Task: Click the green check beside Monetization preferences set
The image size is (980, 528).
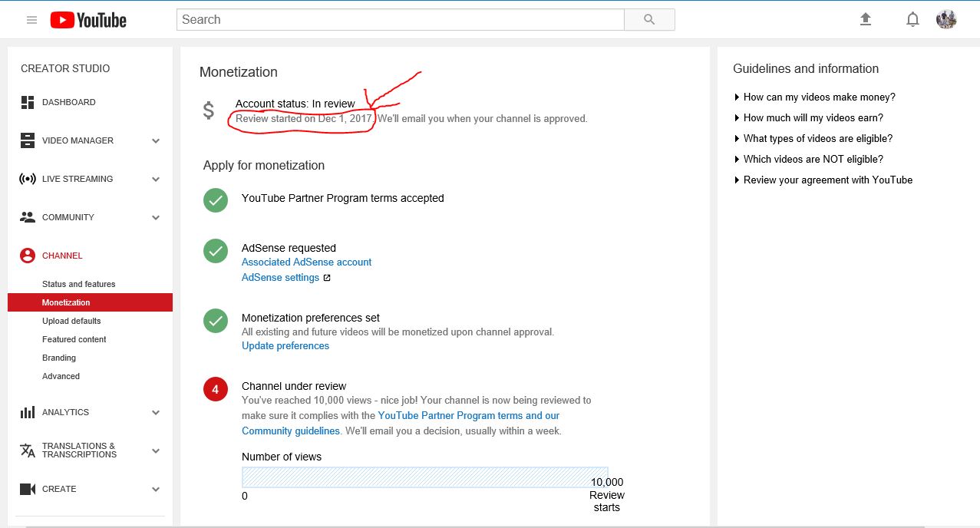Action: point(216,320)
